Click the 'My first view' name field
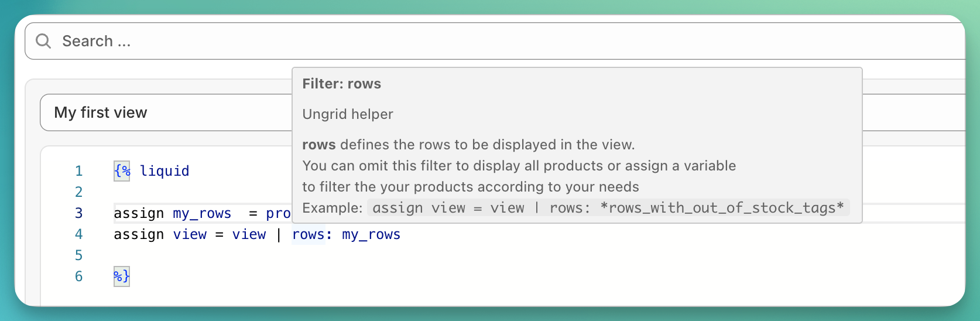980x321 pixels. click(x=164, y=112)
